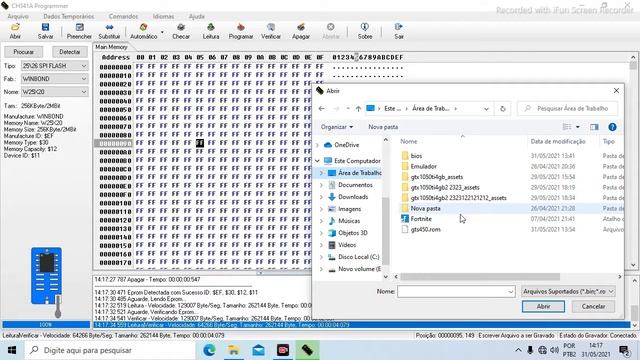Image resolution: width=640 pixels, height=360 pixels.
Task: Switch to the Main Memory tab
Action: tap(111, 47)
